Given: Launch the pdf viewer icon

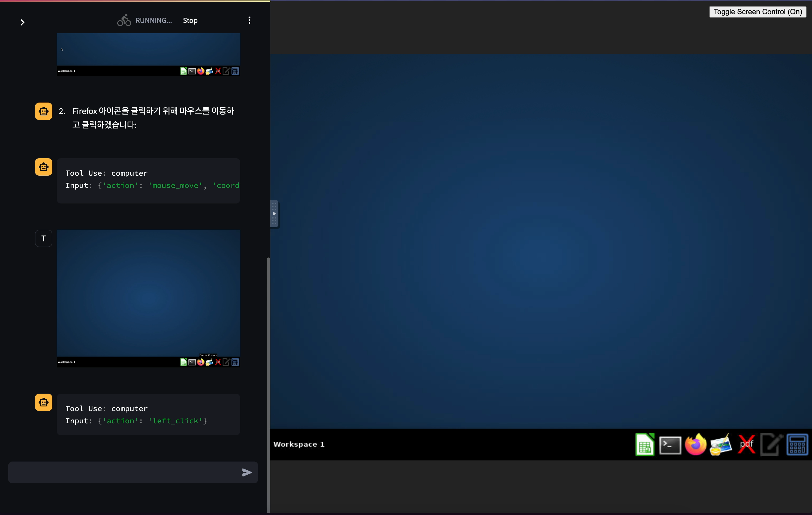Looking at the screenshot, I should tap(746, 445).
